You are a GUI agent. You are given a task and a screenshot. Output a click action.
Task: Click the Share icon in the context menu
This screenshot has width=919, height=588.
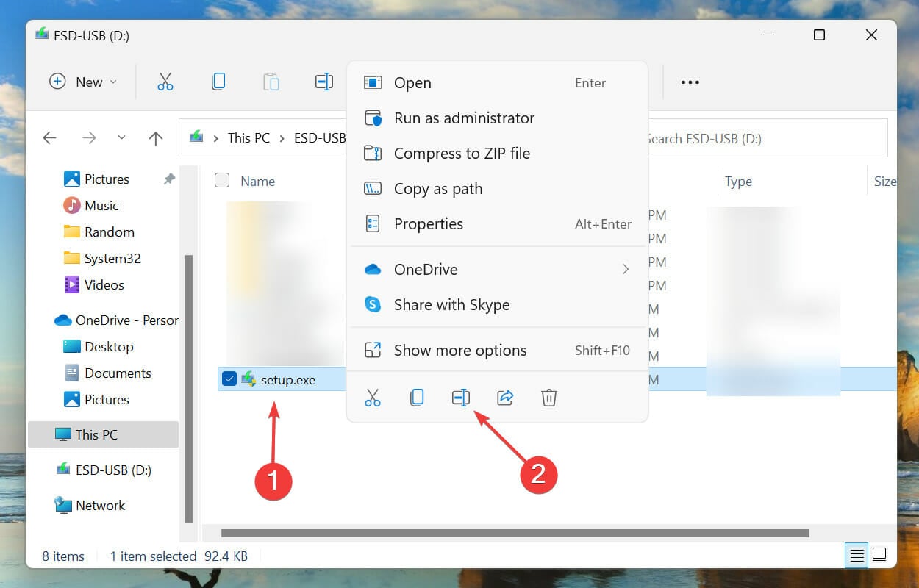pos(504,397)
